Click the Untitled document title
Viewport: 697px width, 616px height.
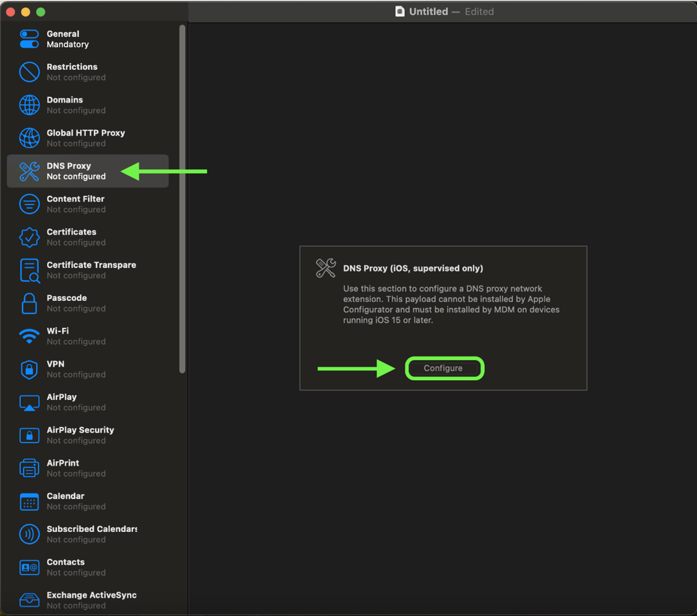coord(429,12)
